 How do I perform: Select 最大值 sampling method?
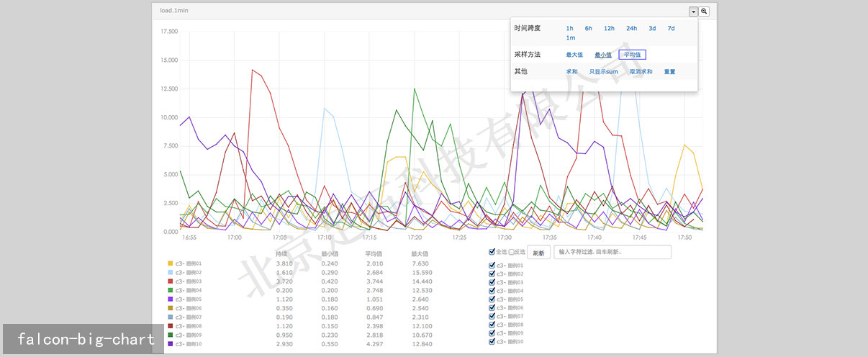(x=574, y=55)
